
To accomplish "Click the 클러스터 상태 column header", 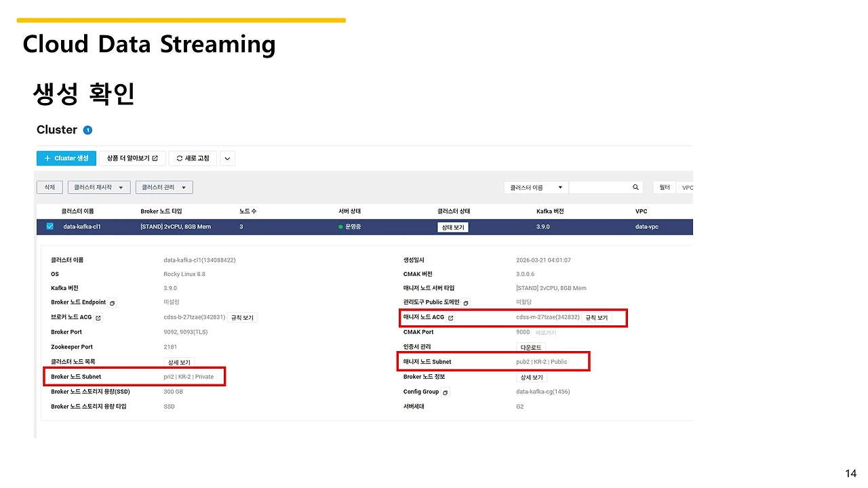I will 454,211.
